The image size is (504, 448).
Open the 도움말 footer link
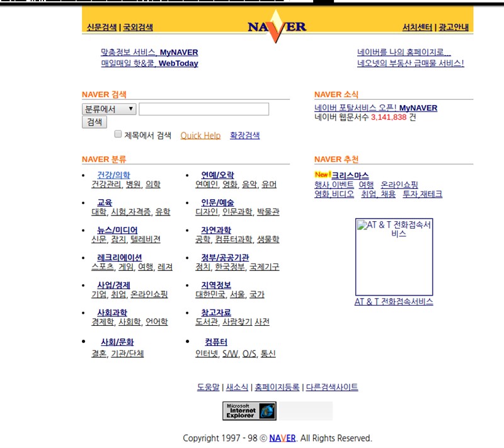click(209, 388)
